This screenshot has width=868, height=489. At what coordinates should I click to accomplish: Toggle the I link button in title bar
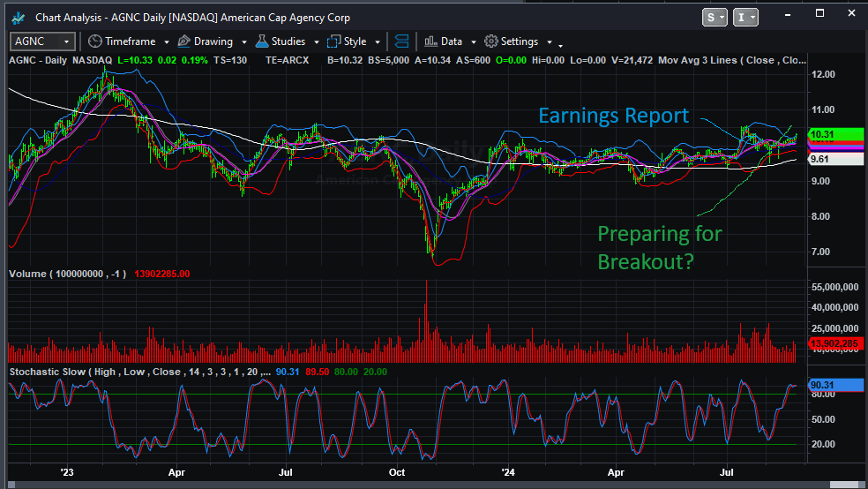746,17
